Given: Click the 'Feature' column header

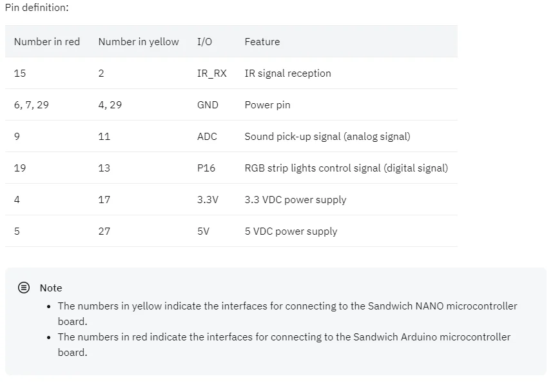Looking at the screenshot, I should [x=262, y=42].
